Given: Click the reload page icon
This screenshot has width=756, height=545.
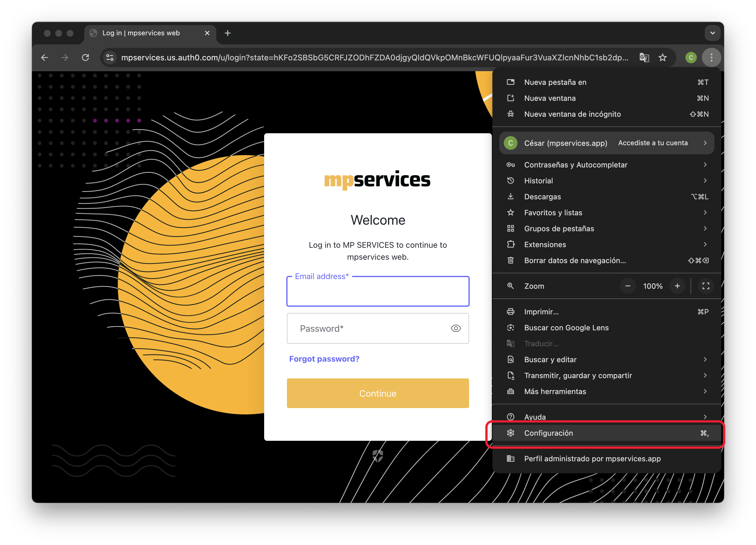Looking at the screenshot, I should [85, 58].
